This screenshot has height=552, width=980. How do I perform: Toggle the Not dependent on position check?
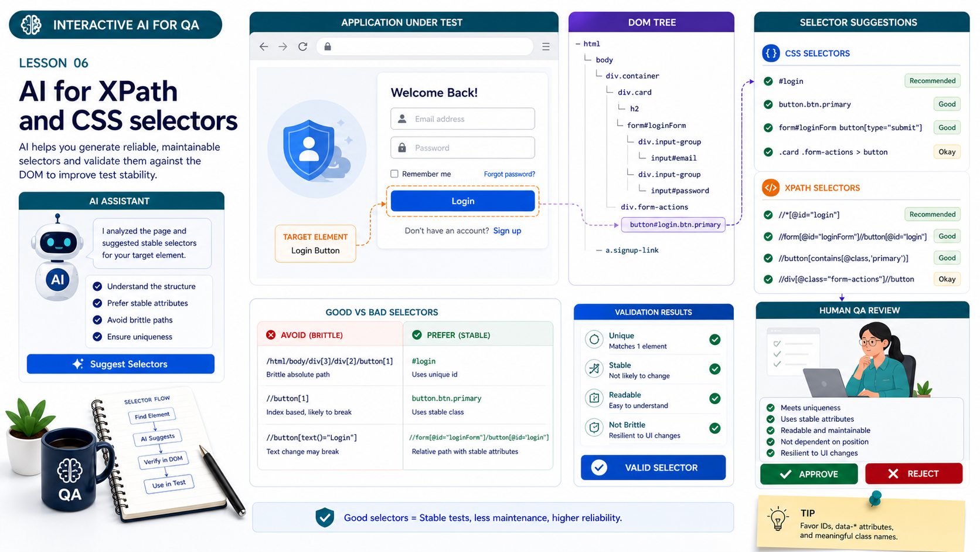(x=771, y=442)
